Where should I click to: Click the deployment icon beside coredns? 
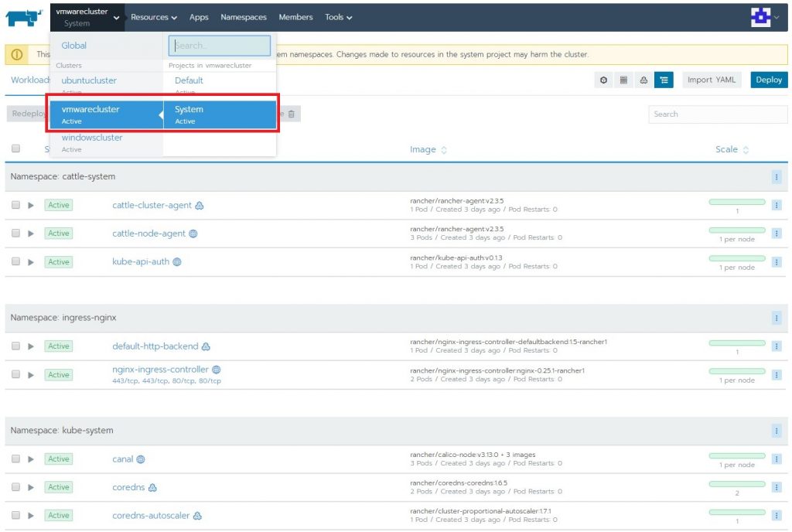point(152,488)
